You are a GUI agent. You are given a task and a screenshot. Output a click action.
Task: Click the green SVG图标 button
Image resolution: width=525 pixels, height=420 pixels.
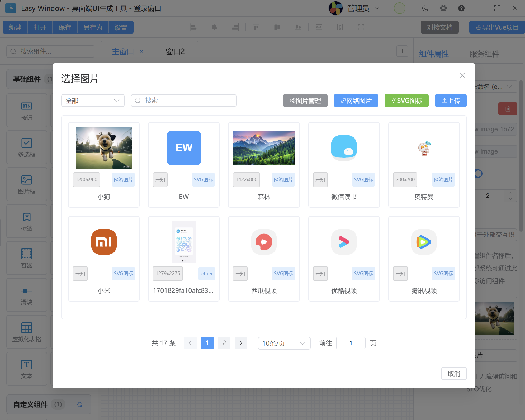click(x=406, y=101)
